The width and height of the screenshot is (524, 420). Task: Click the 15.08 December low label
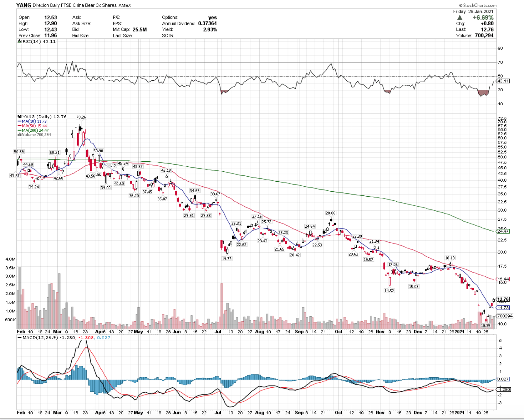pyautogui.click(x=414, y=287)
